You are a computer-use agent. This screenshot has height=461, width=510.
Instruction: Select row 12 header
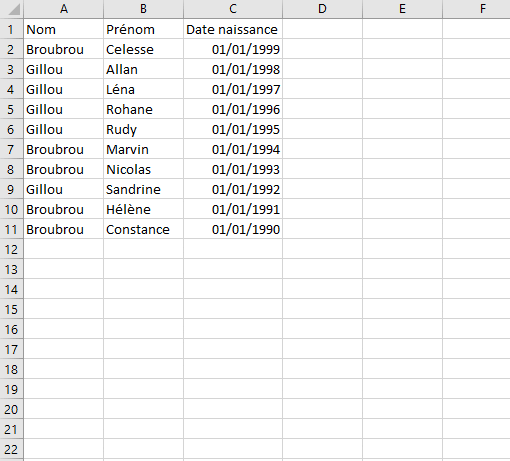pyautogui.click(x=12, y=249)
